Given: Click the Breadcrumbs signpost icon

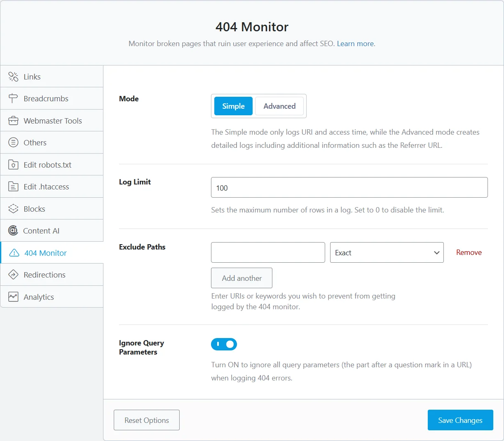Looking at the screenshot, I should (x=14, y=98).
